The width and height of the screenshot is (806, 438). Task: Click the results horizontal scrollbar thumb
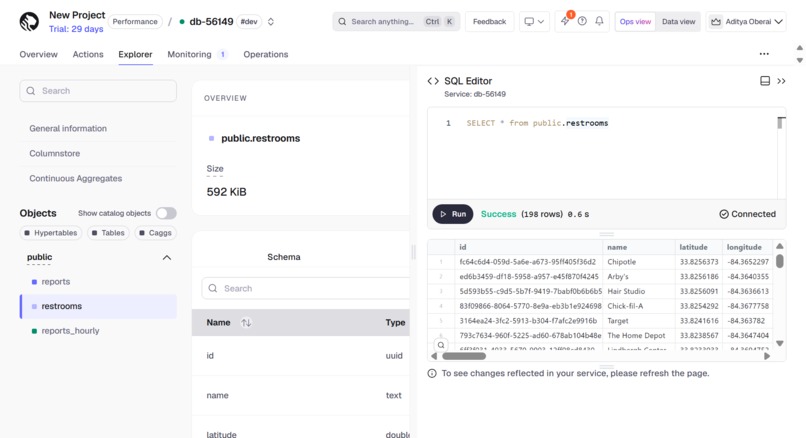[x=464, y=356]
